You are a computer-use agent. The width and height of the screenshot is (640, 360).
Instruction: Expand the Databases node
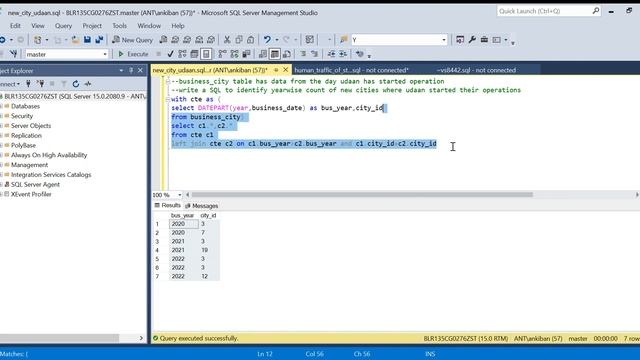[x=2, y=106]
